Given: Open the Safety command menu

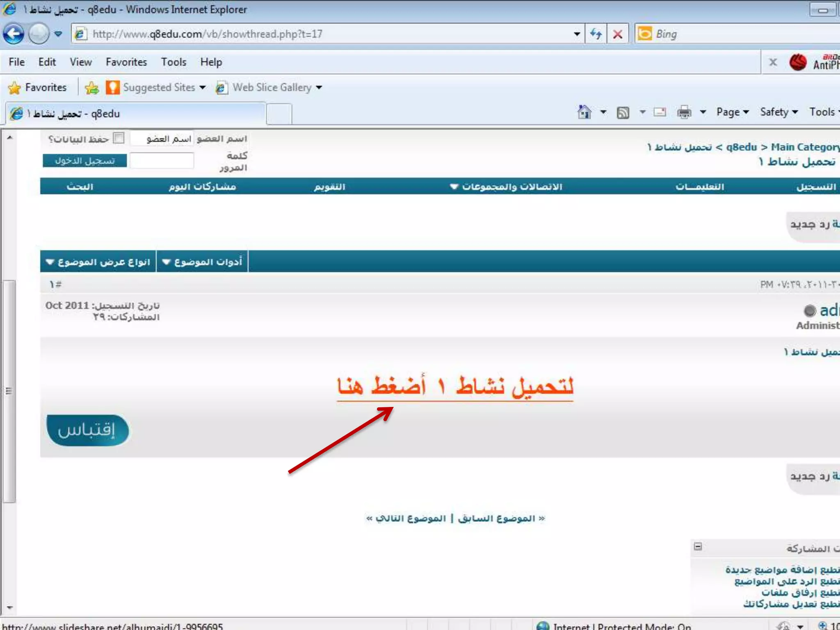Looking at the screenshot, I should (778, 112).
